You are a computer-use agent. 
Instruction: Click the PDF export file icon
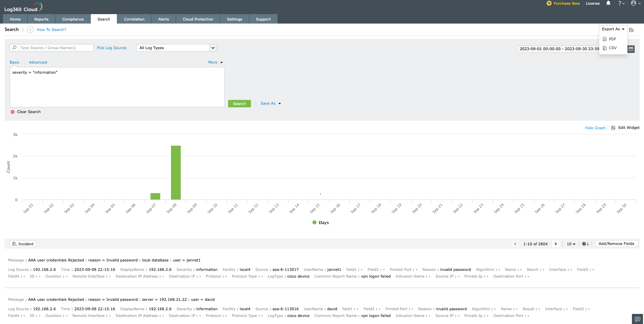point(605,39)
